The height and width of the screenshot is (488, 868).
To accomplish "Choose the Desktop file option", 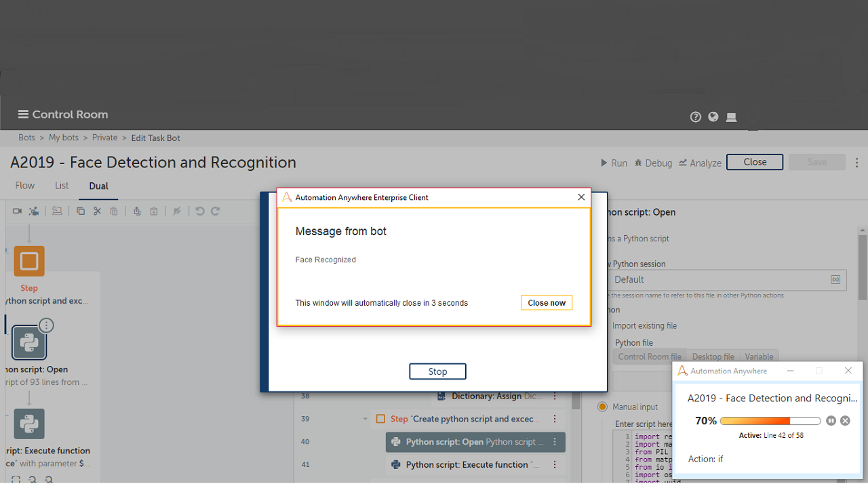I will point(713,357).
